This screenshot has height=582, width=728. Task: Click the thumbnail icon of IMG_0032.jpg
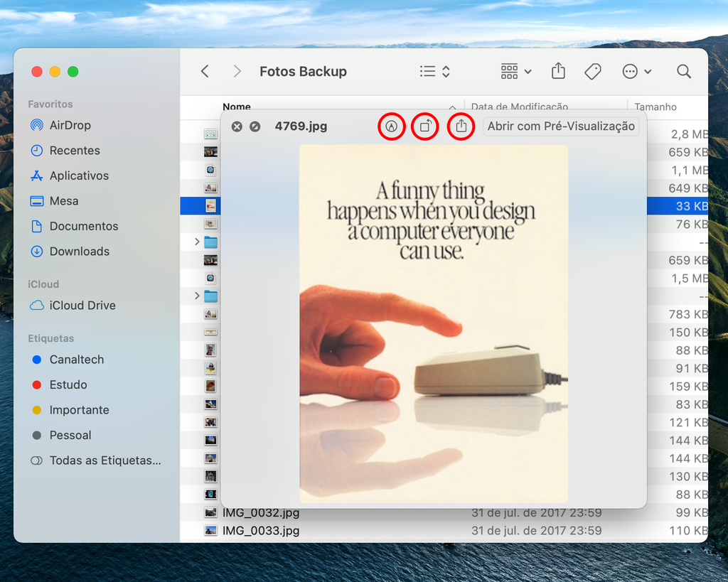point(210,513)
